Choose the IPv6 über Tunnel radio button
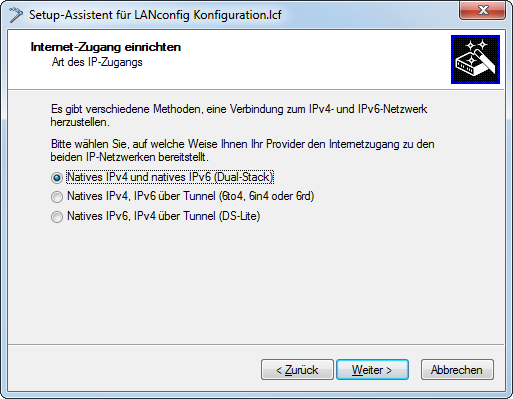 pos(57,197)
